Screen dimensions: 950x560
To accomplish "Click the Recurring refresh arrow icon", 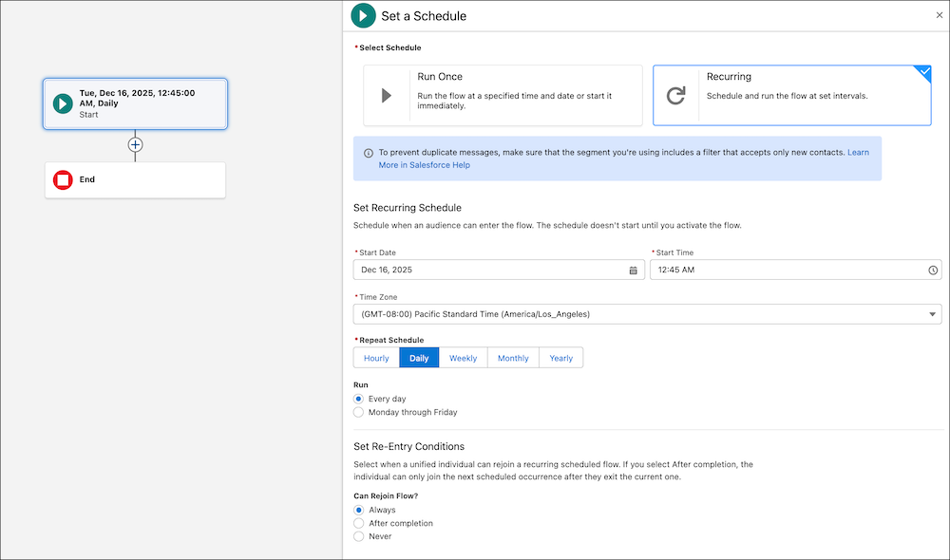I will [x=675, y=96].
